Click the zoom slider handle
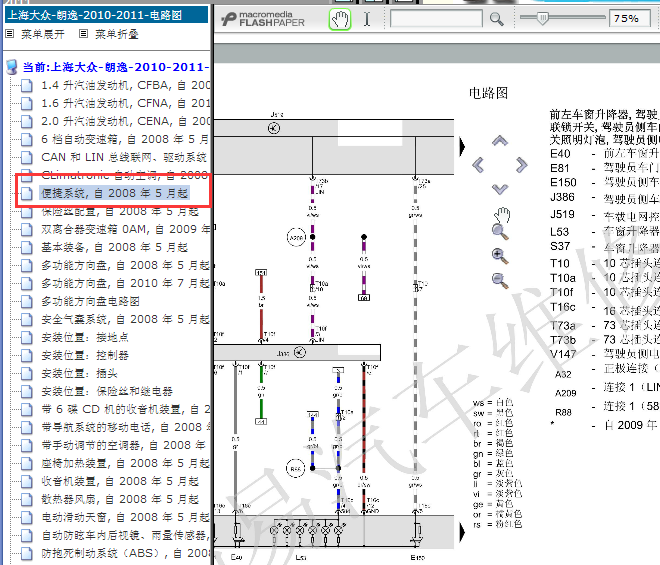This screenshot has width=660, height=565. click(x=543, y=18)
